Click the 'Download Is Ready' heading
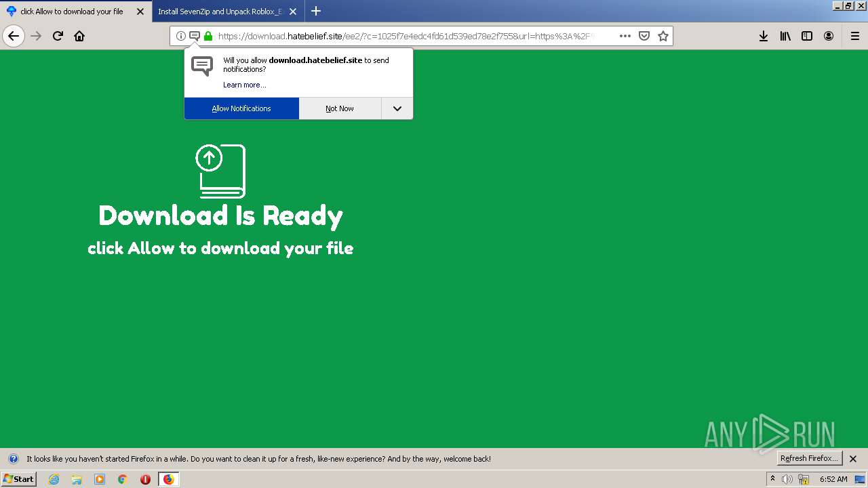 click(x=220, y=216)
